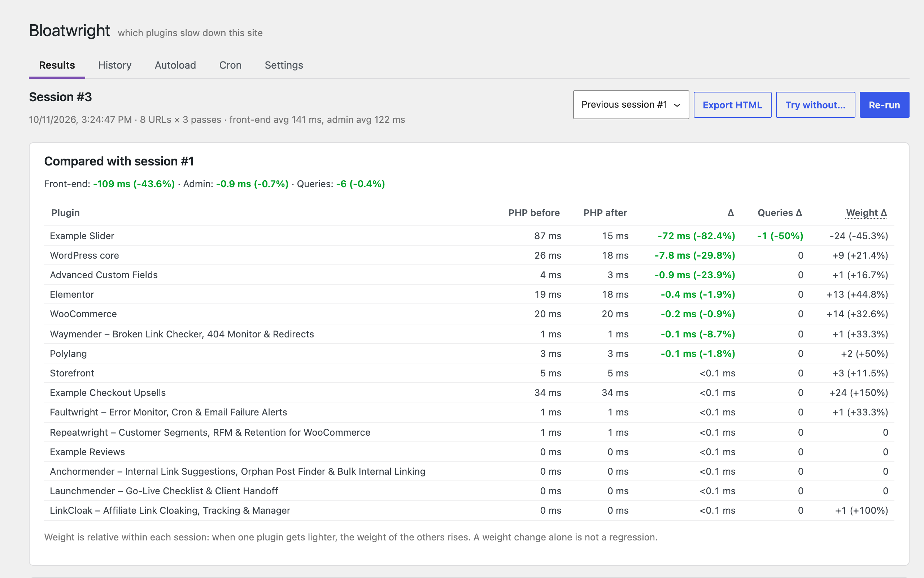Click the front-end -109 ms (-43.6%) summary
Screen dimensions: 924x578
point(134,184)
